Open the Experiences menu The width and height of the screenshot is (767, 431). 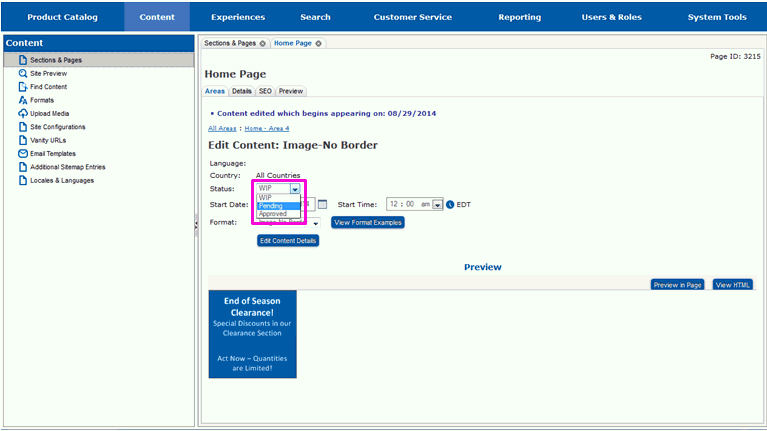(238, 17)
